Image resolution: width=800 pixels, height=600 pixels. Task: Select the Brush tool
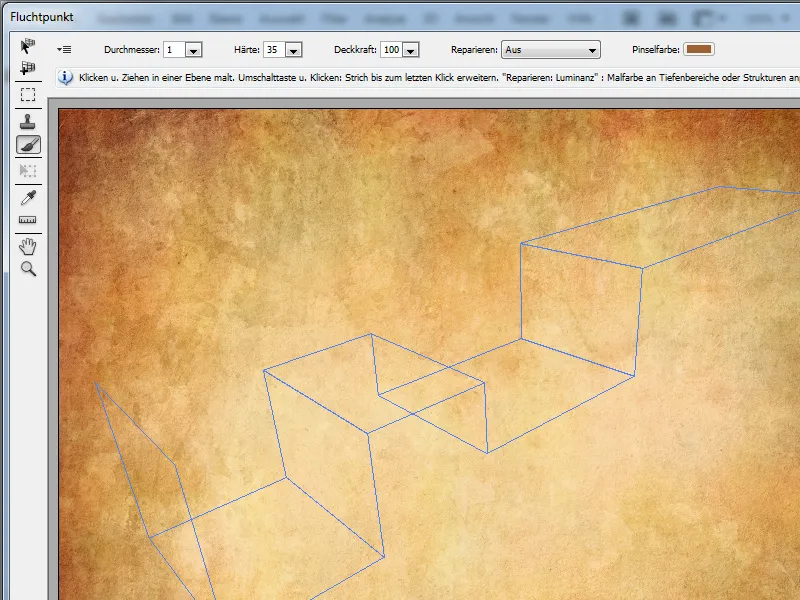tap(28, 145)
